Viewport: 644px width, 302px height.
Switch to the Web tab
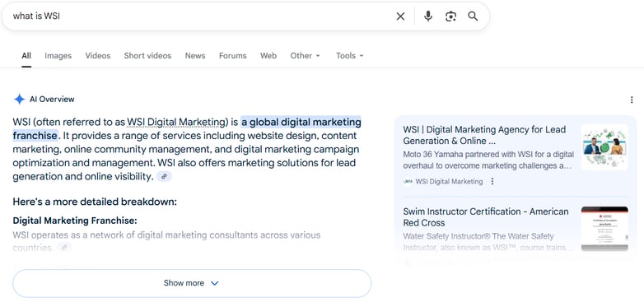[268, 55]
